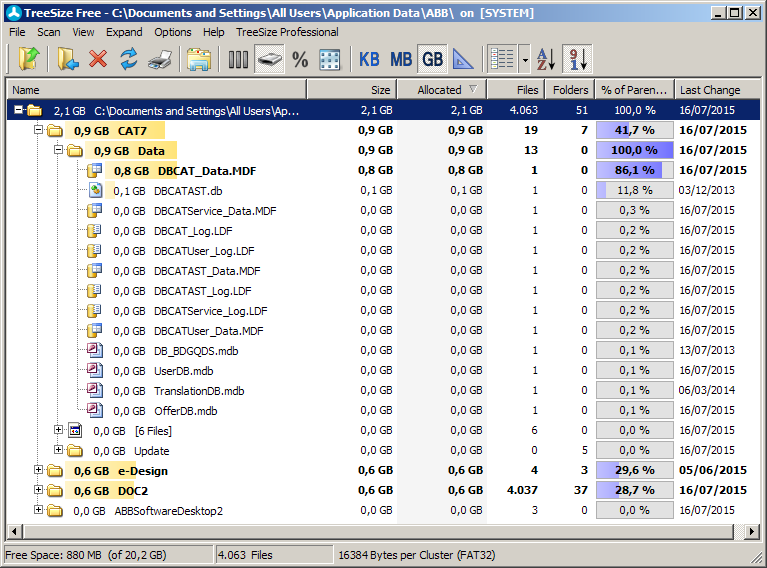The width and height of the screenshot is (767, 568).
Task: Click the DBCATAST.db file icon
Action: click(x=95, y=190)
